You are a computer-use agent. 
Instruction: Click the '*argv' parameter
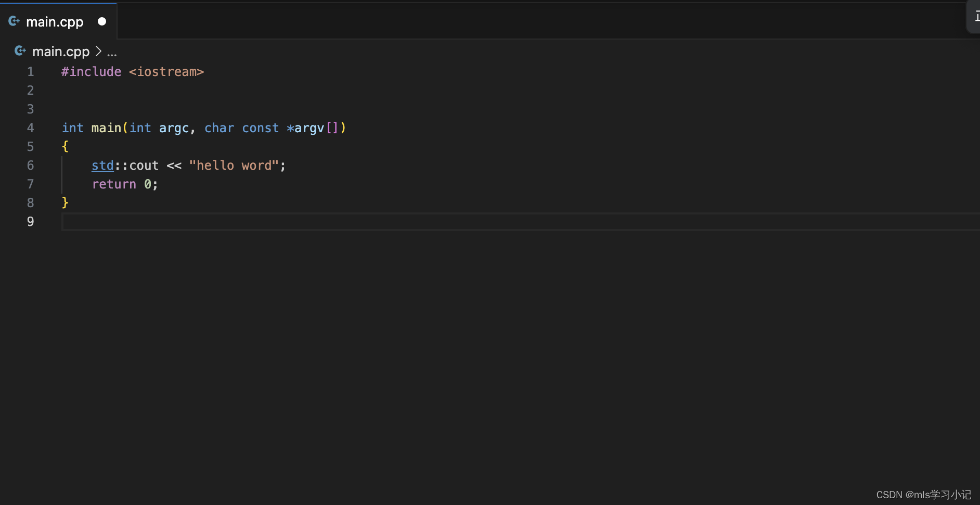pos(305,128)
